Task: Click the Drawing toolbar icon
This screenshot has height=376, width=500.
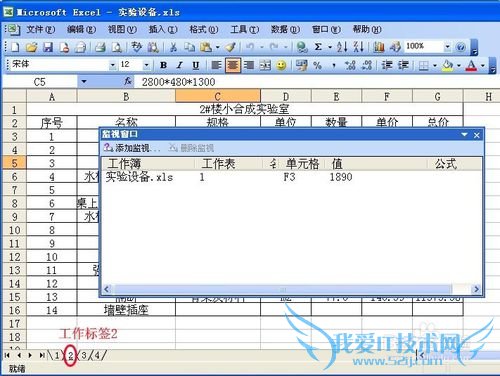Action: (395, 47)
